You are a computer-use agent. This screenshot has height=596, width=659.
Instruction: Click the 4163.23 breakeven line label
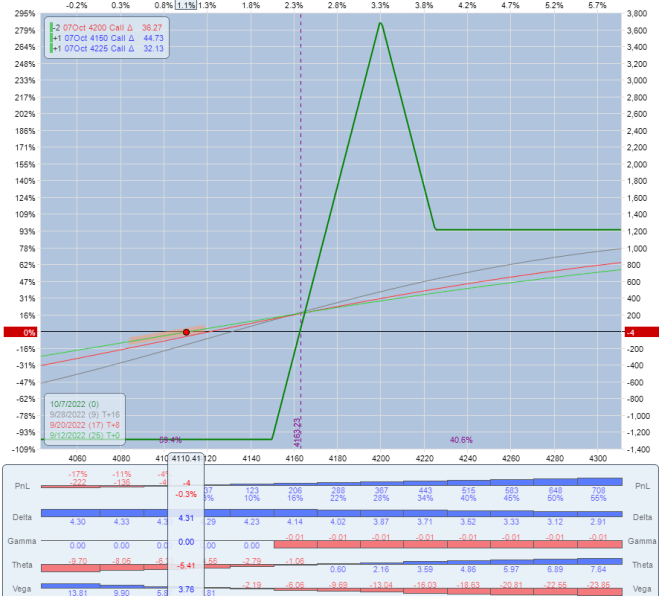coord(297,433)
